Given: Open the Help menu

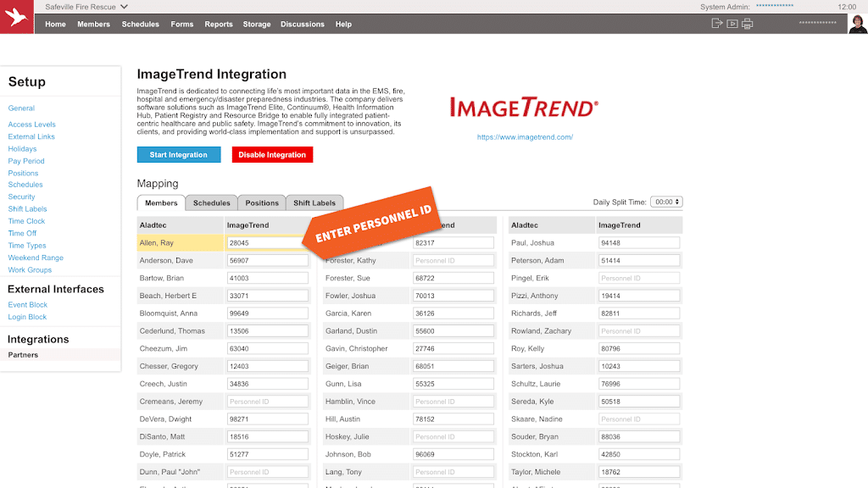Looking at the screenshot, I should click(343, 25).
